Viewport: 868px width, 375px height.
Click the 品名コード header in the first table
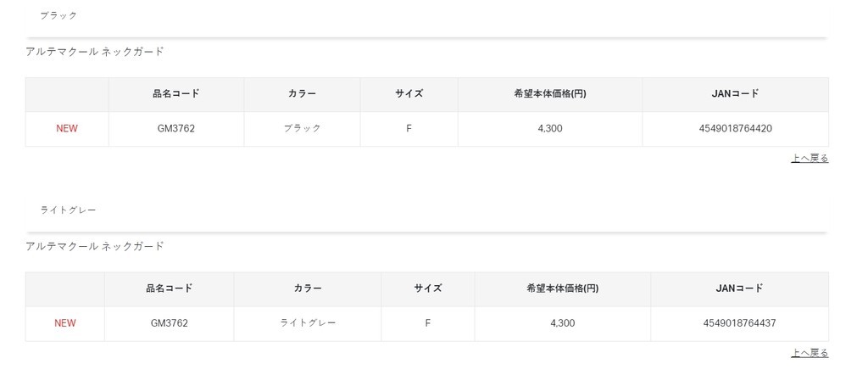(176, 94)
